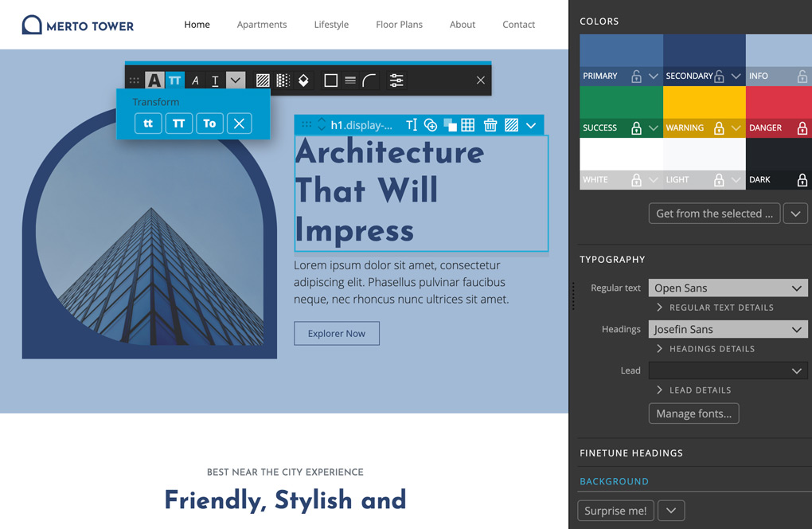Open the Headings font dropdown (Josefin Sans)
This screenshot has width=812, height=529.
point(728,330)
